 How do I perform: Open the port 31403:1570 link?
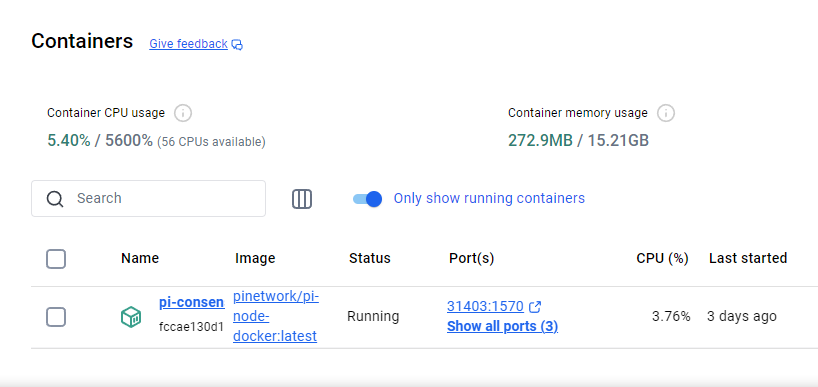[485, 307]
